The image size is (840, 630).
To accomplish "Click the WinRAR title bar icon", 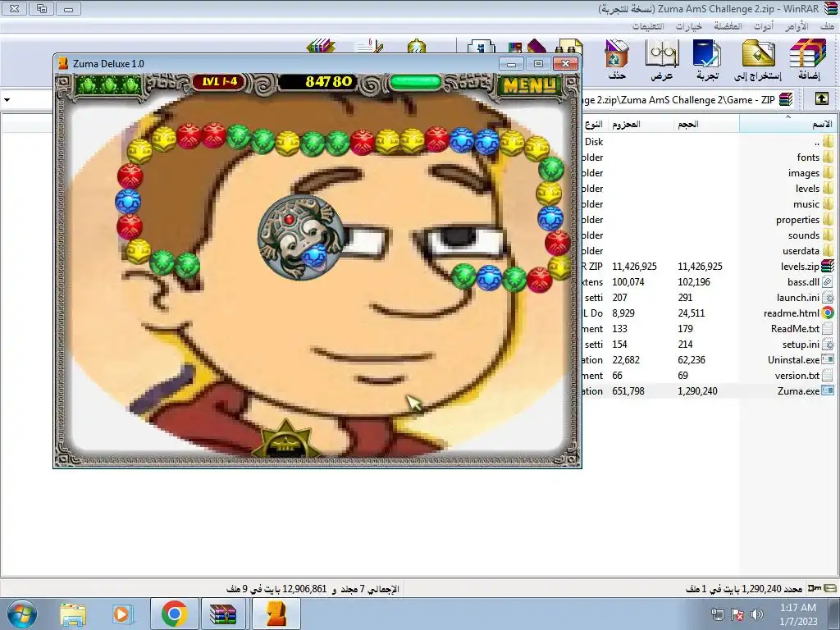I will 830,8.
